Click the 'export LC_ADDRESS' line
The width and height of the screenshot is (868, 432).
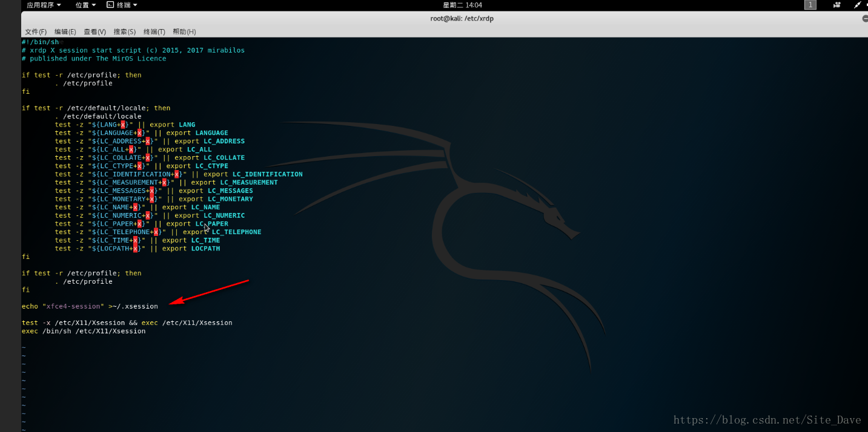point(150,141)
